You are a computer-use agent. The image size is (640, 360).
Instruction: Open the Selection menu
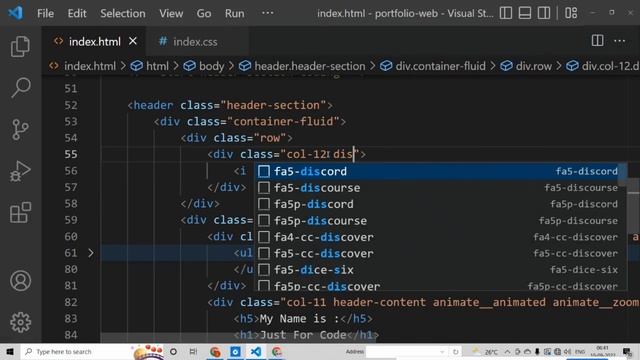(122, 13)
